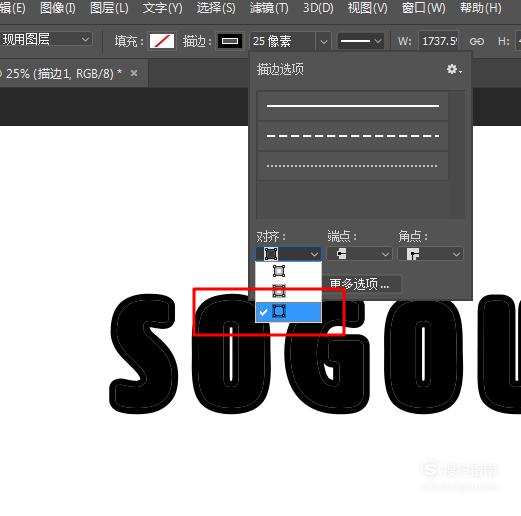Click the 描边 stroke color swatch
521x516 pixels.
tap(230, 41)
